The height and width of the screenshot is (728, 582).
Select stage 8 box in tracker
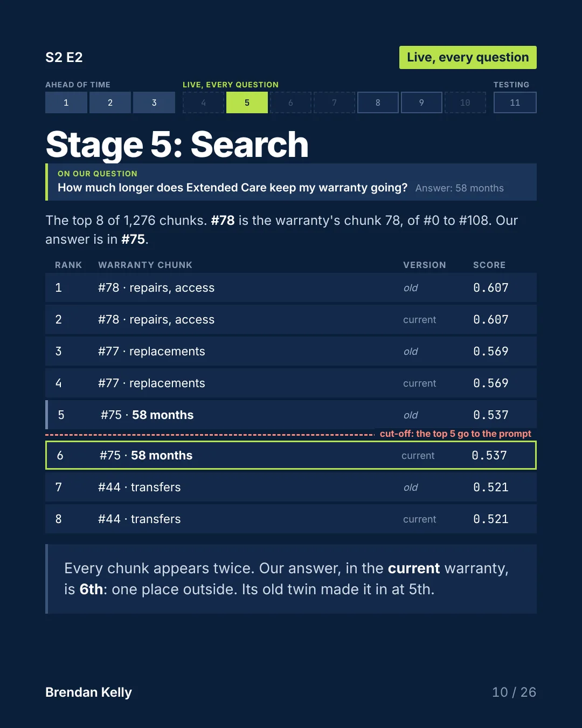pos(378,102)
